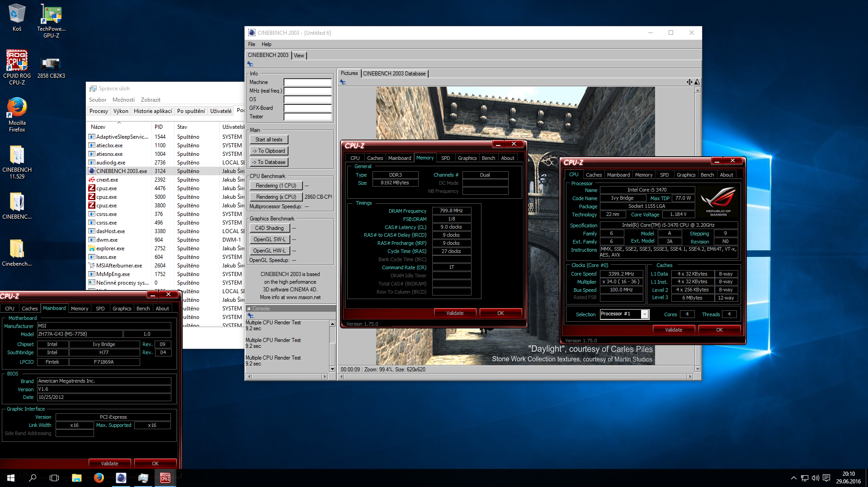Launch Mozilla Firefox from desktop

(x=17, y=115)
